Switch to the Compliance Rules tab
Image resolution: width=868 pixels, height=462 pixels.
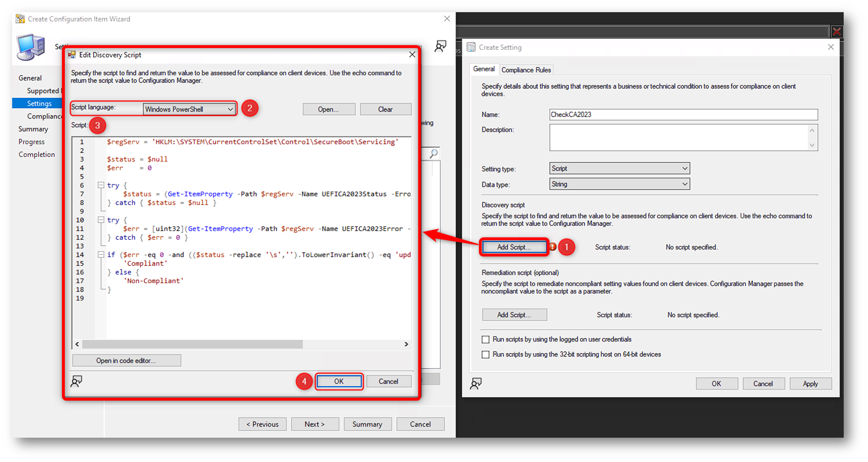526,70
